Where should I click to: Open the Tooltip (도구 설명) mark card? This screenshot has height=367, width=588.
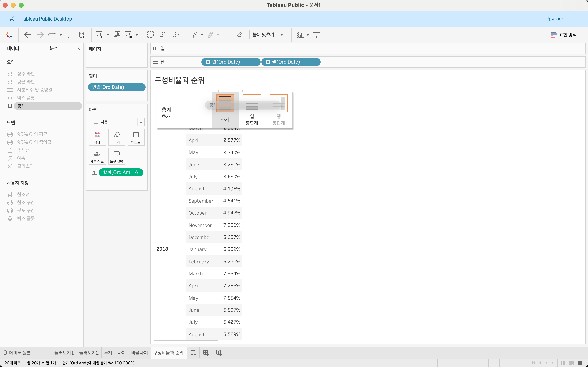tap(117, 156)
